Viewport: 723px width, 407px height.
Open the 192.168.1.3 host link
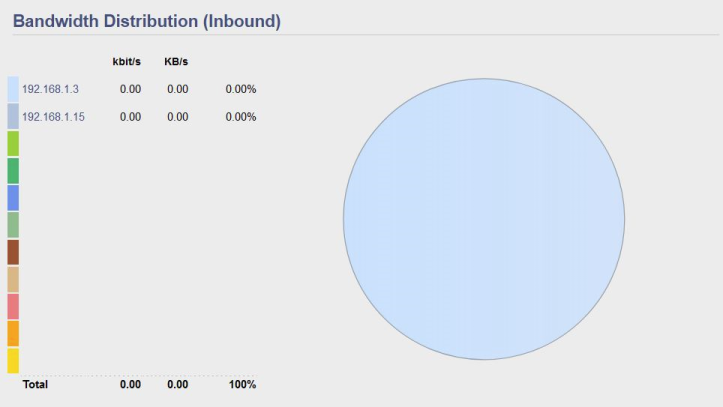click(50, 89)
